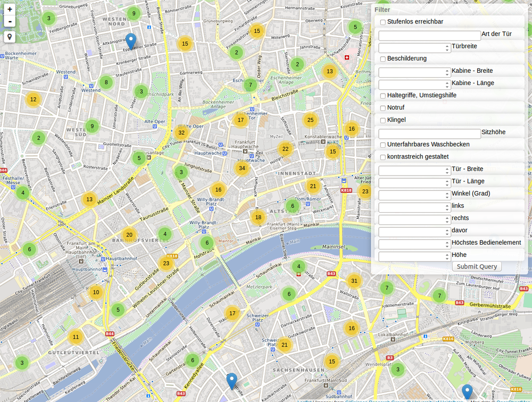Expand the cluster of 20 in Bahnhofsviertel
Image resolution: width=532 pixels, height=402 pixels.
click(x=129, y=234)
